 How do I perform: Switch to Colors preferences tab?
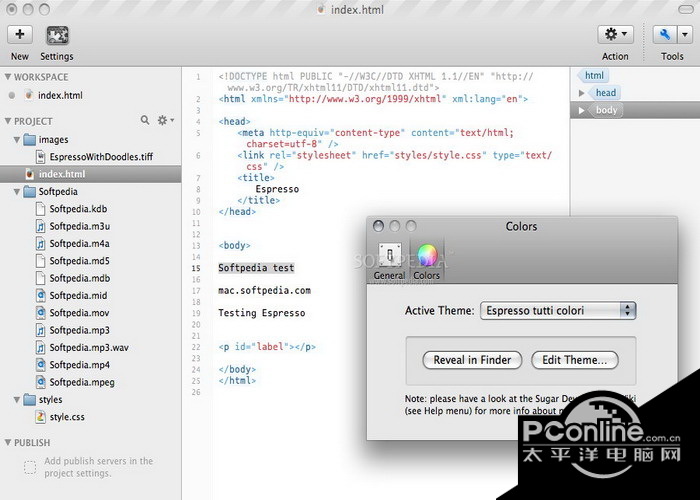(x=426, y=262)
